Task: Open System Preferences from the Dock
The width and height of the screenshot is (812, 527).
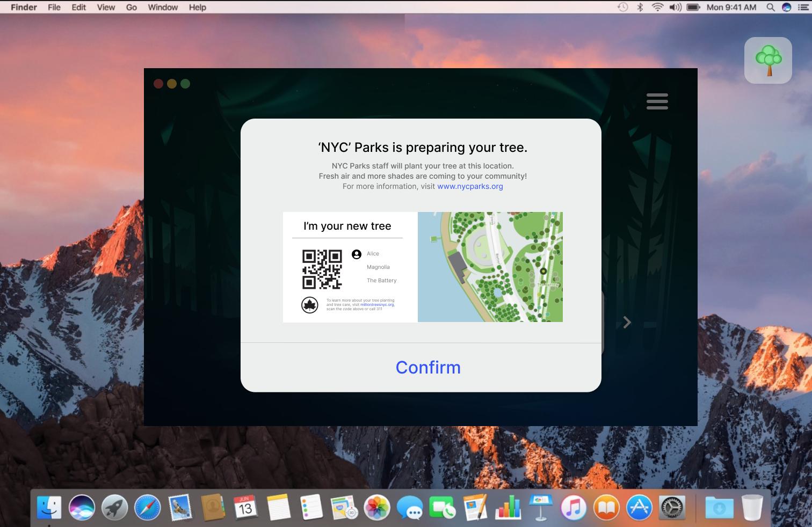Action: (672, 507)
